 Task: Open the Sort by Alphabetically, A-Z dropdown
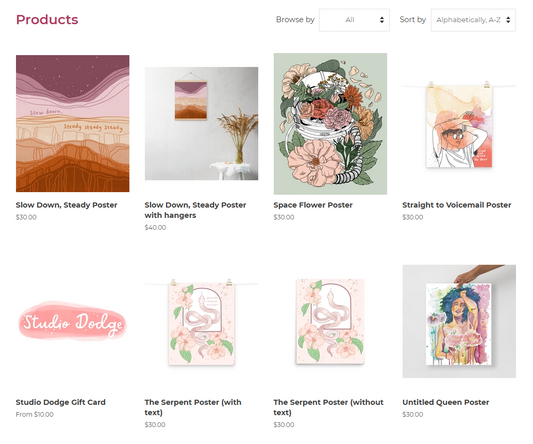[473, 20]
